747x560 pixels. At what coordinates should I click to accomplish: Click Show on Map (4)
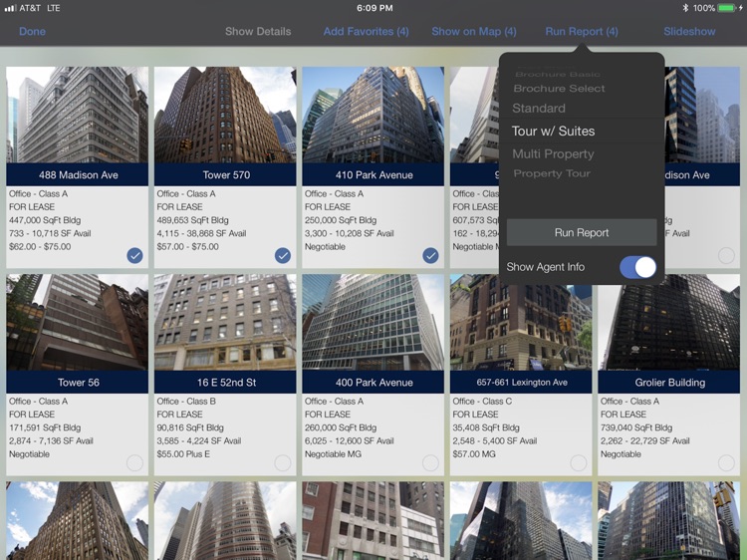pyautogui.click(x=473, y=32)
